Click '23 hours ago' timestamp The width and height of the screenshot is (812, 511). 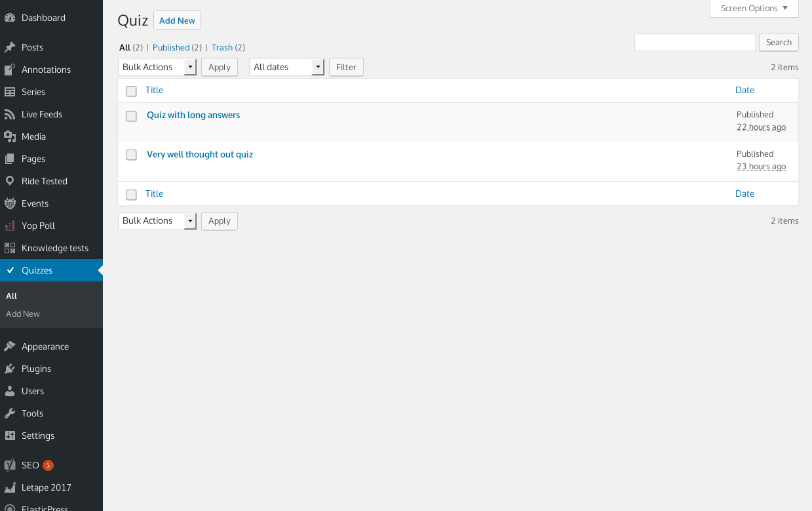pyautogui.click(x=761, y=167)
